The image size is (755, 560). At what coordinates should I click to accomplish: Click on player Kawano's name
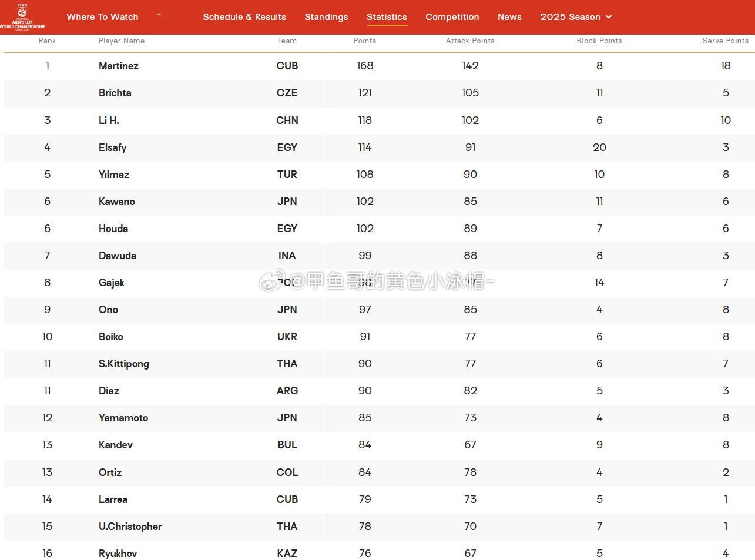tap(117, 202)
